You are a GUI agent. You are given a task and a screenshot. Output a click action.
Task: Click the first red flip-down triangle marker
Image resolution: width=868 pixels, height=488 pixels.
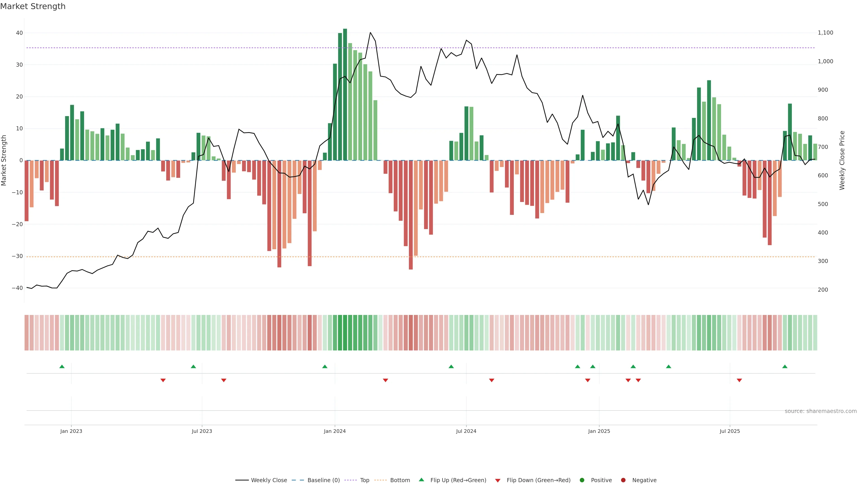tap(163, 380)
